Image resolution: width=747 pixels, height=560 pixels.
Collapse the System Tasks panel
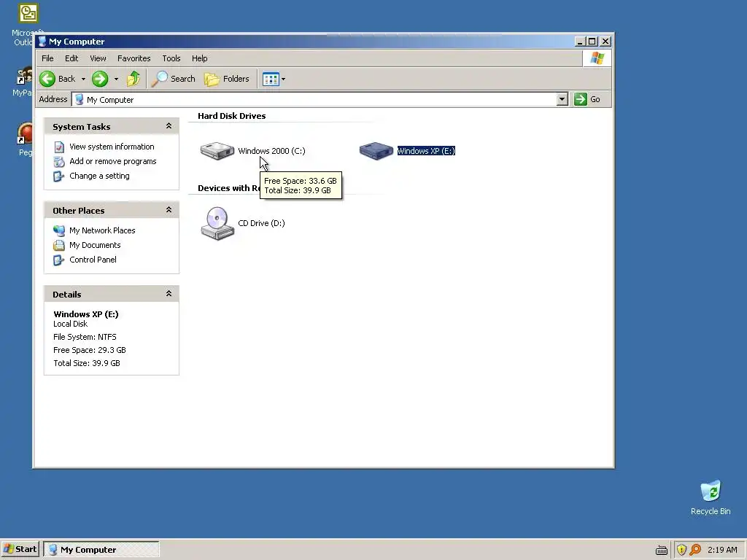[169, 126]
